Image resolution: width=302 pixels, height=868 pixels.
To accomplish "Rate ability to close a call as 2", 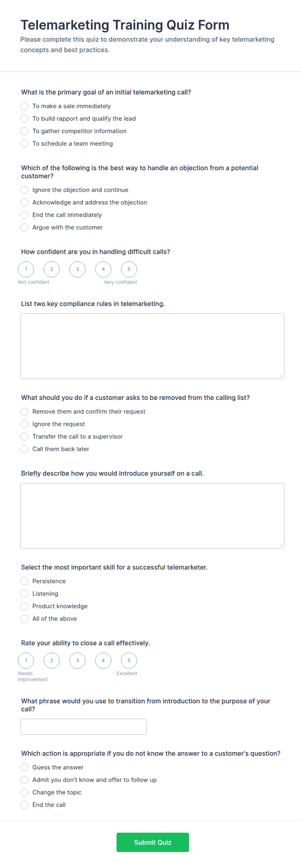I will point(52,660).
